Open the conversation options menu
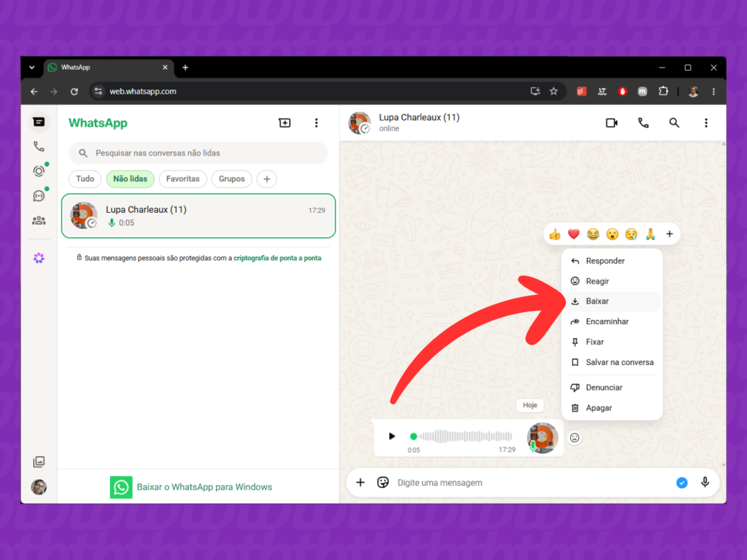This screenshot has width=747, height=560. click(706, 123)
